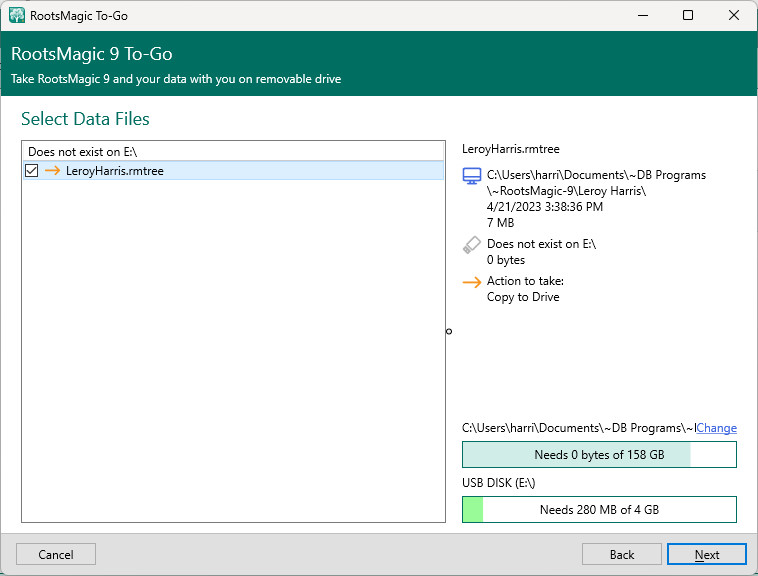Click the USB drive icon in details
758x576 pixels.
472,244
